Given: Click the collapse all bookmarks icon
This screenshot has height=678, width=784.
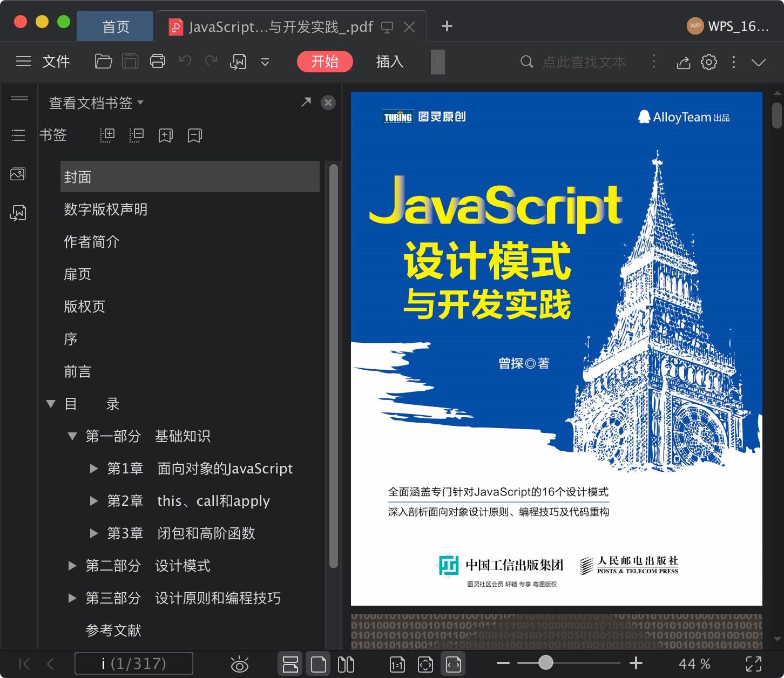Looking at the screenshot, I should click(x=137, y=135).
